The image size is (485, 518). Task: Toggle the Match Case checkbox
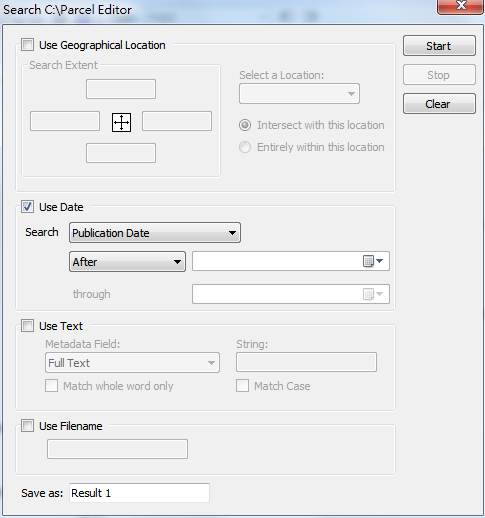click(x=242, y=386)
